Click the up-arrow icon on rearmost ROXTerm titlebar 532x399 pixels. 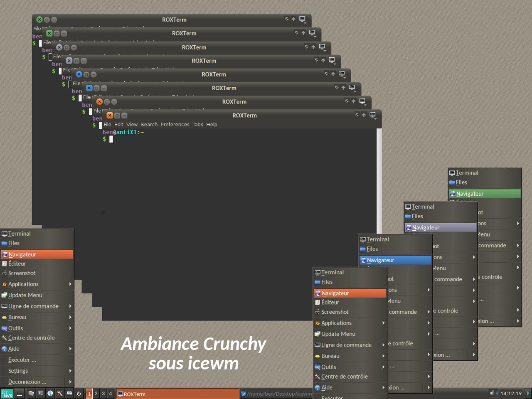click(x=293, y=19)
